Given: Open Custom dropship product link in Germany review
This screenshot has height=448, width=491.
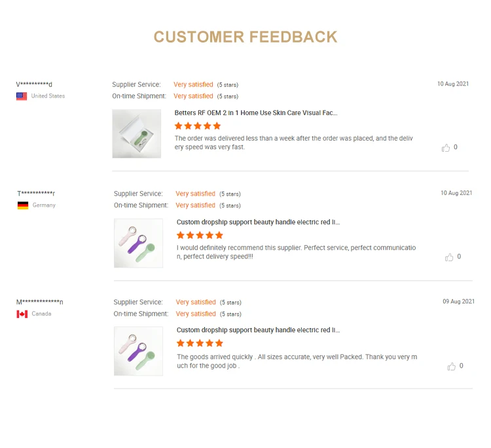Looking at the screenshot, I should (x=258, y=222).
